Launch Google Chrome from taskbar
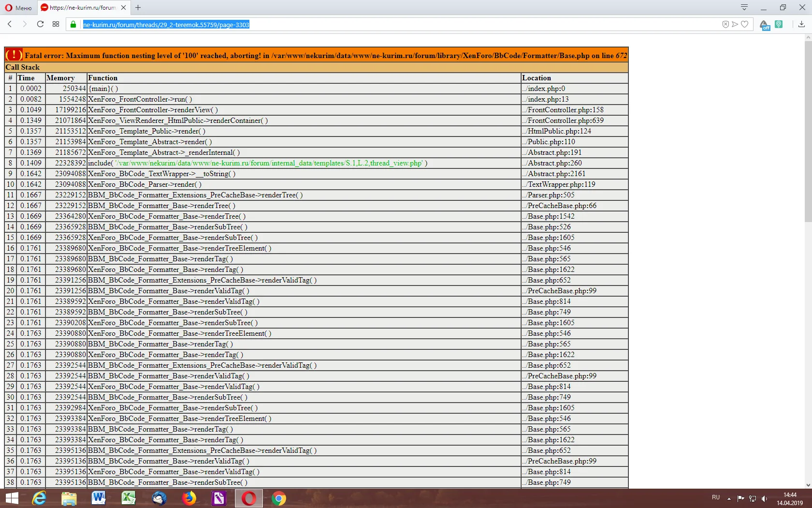Viewport: 812px width, 508px height. [279, 498]
